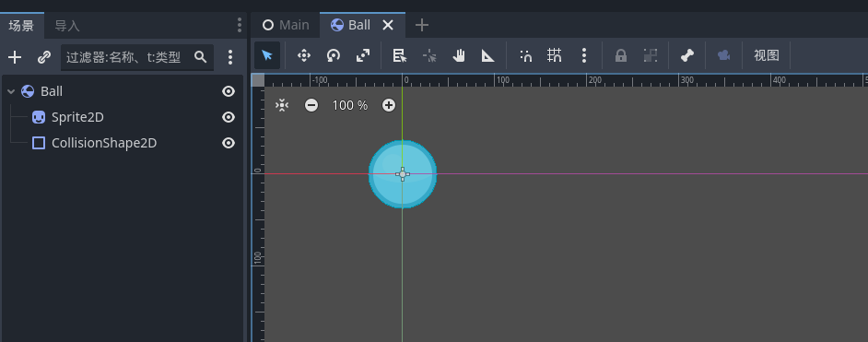Click the camera override icon

[x=723, y=55]
